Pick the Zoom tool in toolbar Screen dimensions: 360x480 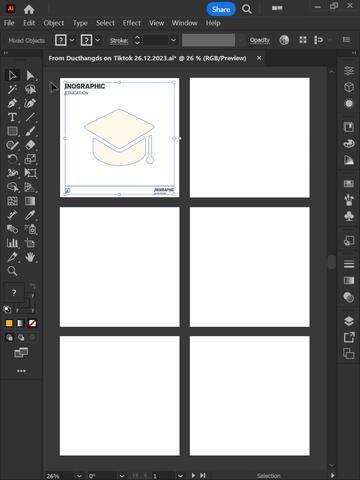click(12, 271)
